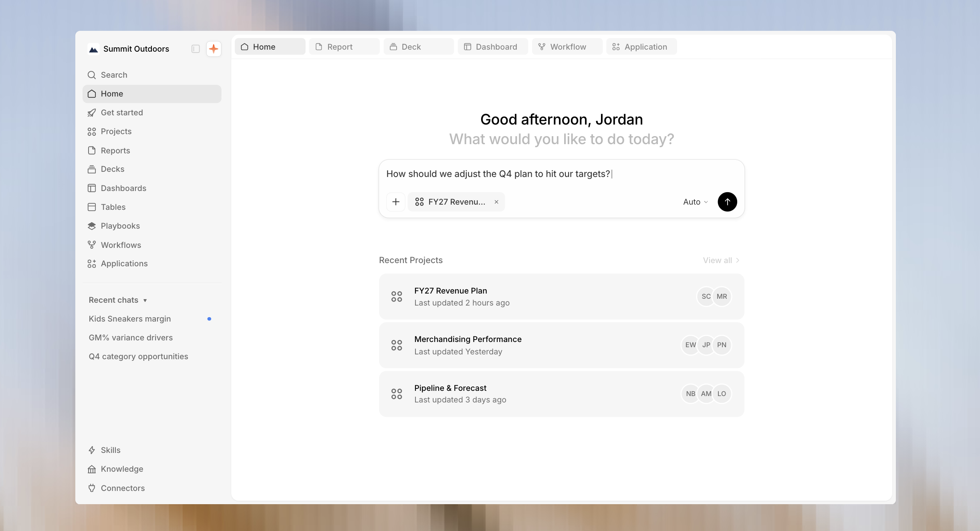This screenshot has width=980, height=531.
Task: Send the prompt with arrow button
Action: [x=727, y=202]
